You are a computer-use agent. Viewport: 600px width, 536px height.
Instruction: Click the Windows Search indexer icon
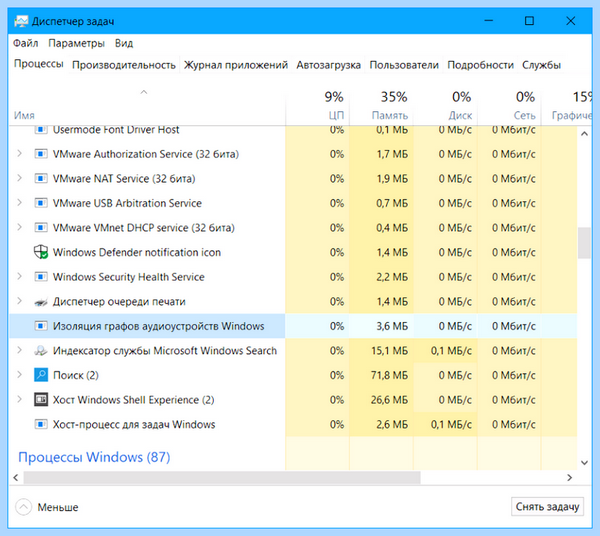pos(41,350)
